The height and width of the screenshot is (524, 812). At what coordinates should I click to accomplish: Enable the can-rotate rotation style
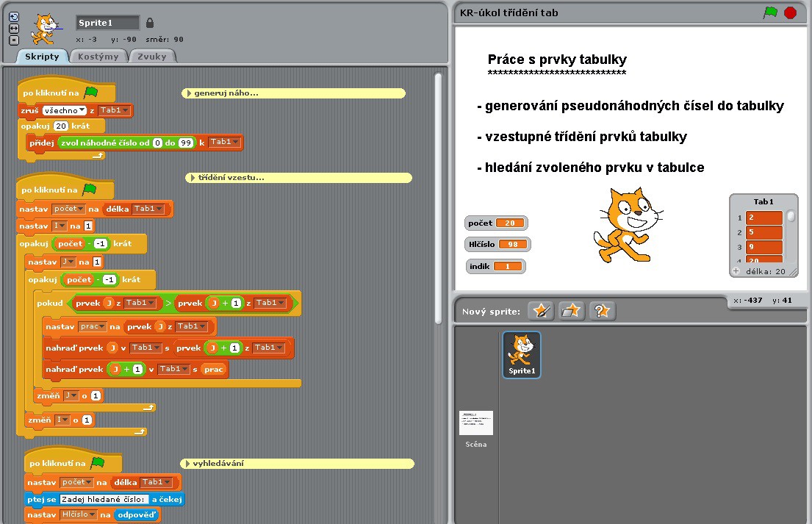[x=13, y=16]
